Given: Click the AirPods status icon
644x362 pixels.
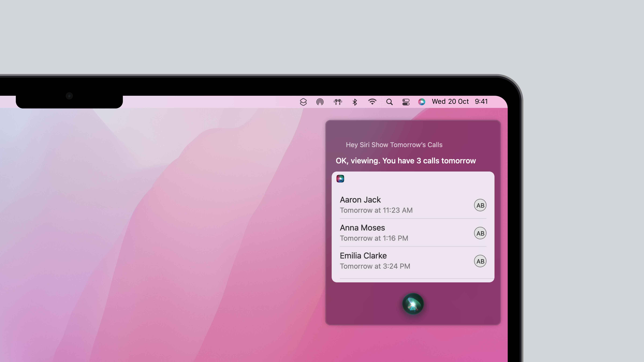Looking at the screenshot, I should pos(338,102).
